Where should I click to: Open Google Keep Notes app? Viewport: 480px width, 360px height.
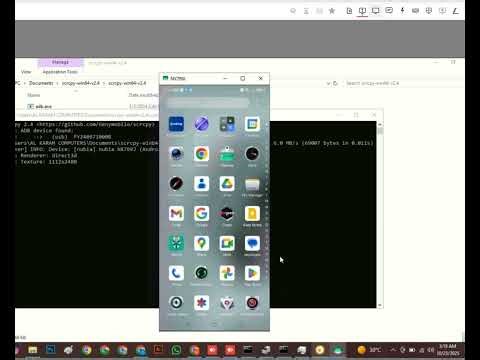pyautogui.click(x=252, y=213)
